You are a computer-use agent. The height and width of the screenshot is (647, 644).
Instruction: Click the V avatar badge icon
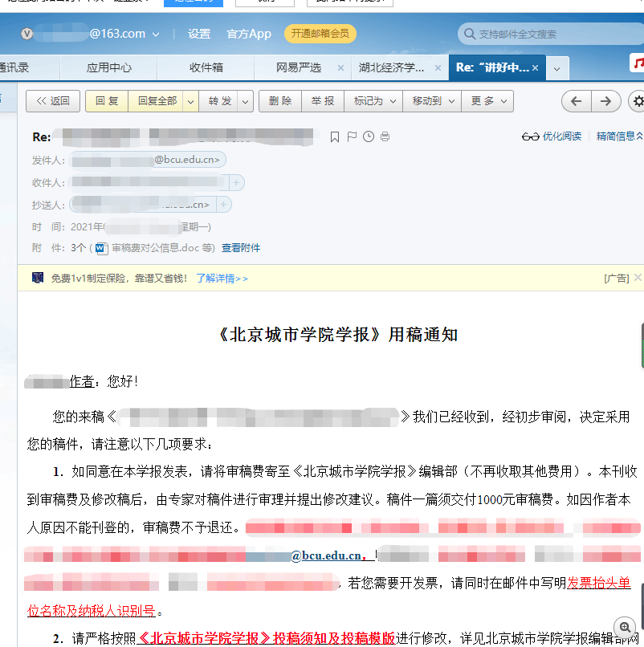pos(26,34)
